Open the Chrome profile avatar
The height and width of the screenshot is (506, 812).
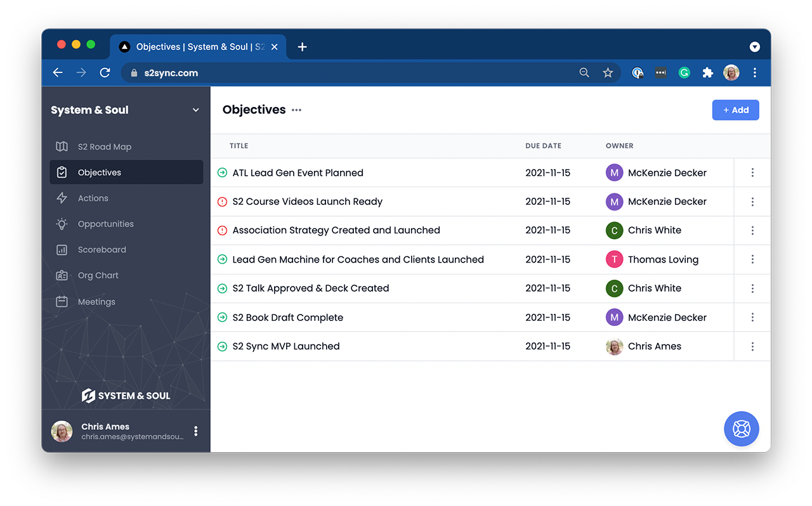click(731, 73)
